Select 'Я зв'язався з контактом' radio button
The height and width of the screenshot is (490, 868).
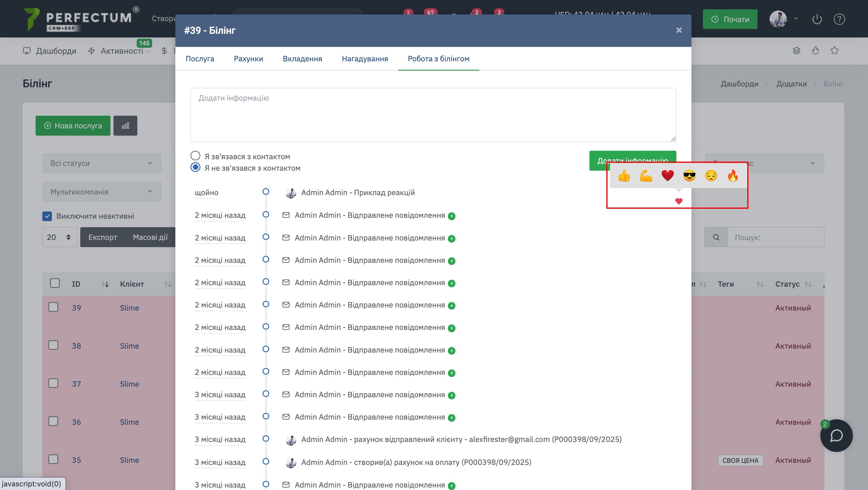click(x=196, y=156)
